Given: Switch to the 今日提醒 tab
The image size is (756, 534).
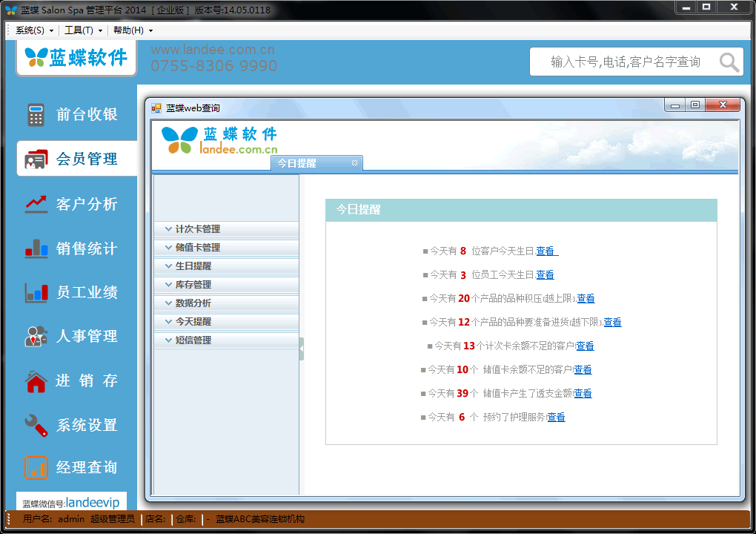Looking at the screenshot, I should coord(316,163).
